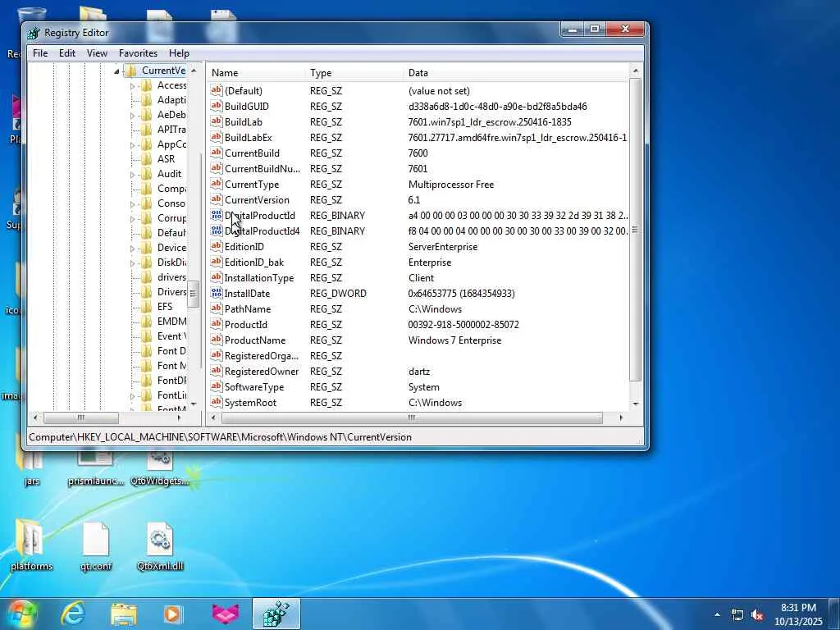Image resolution: width=840 pixels, height=630 pixels.
Task: Click the DigitalProductId4 binary value icon
Action: pyautogui.click(x=216, y=231)
